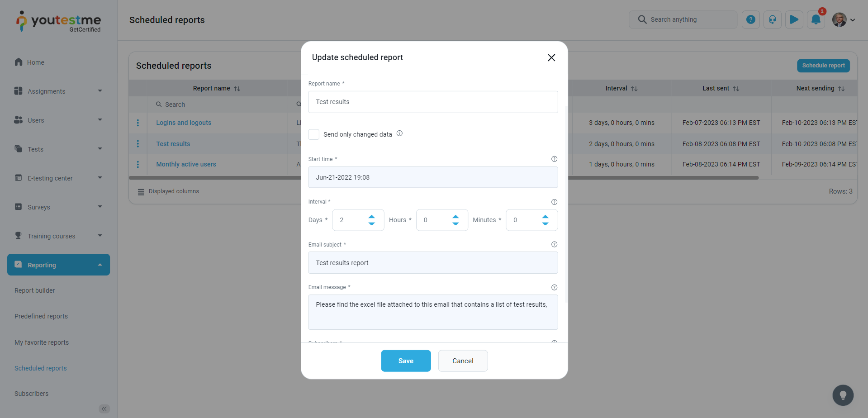This screenshot has height=418, width=868.
Task: Decrease the Hours interval value
Action: coord(455,224)
